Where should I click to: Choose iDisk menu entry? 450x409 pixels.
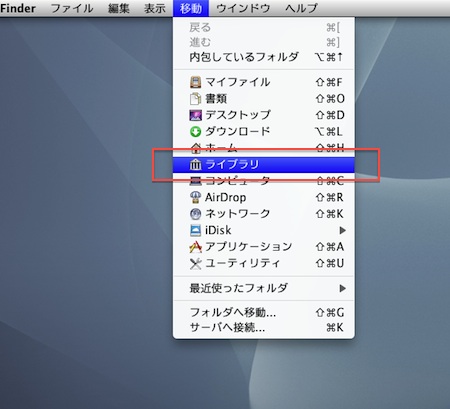pyautogui.click(x=264, y=230)
